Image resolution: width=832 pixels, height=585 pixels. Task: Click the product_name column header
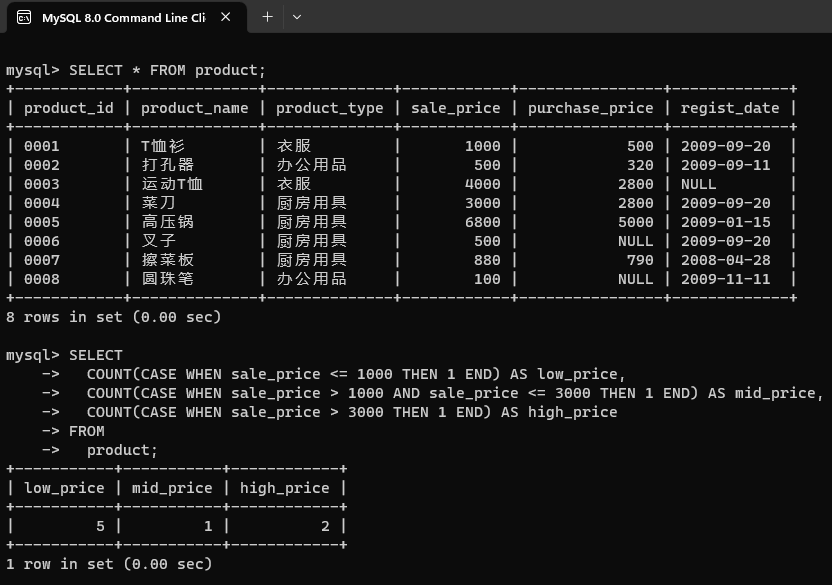point(194,108)
